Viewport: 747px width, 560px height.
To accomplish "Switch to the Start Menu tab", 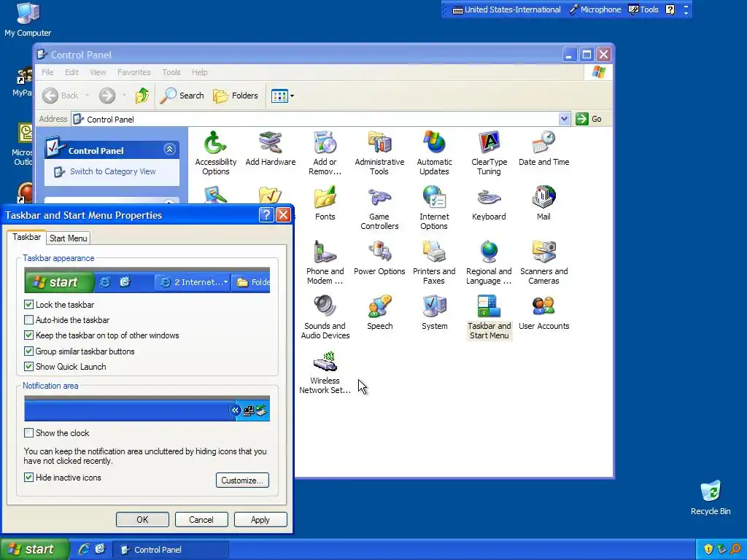I will point(68,238).
